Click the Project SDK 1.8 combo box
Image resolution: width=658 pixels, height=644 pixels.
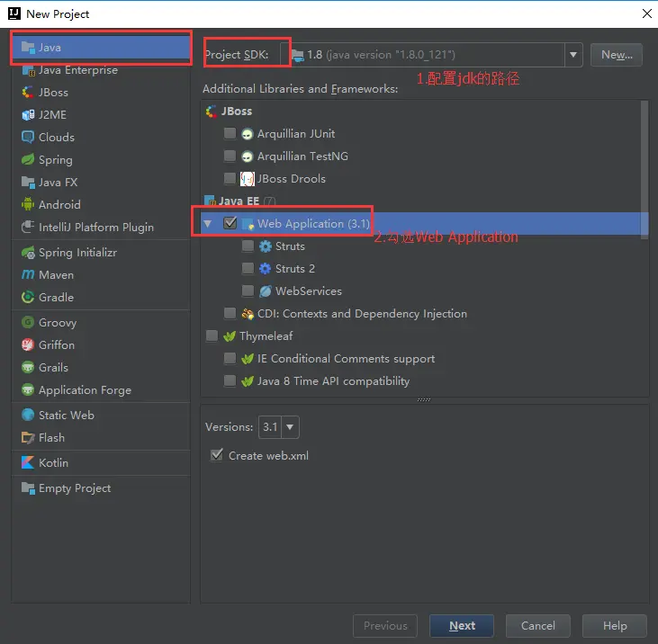coord(431,55)
